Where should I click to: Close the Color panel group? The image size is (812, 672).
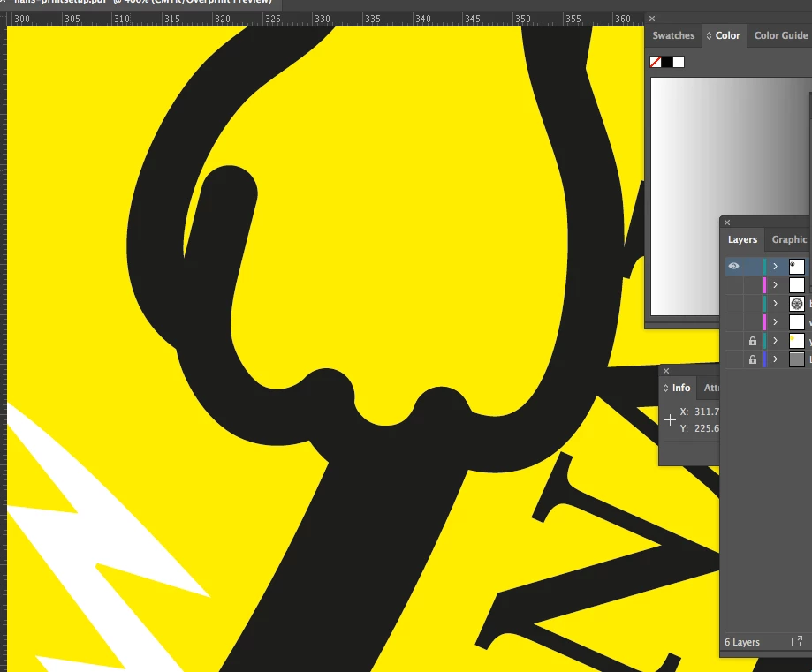pos(652,19)
